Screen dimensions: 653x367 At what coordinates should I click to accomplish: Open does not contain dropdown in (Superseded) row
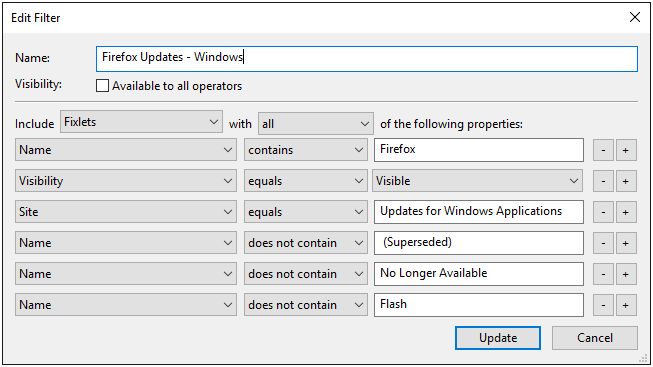[x=306, y=243]
